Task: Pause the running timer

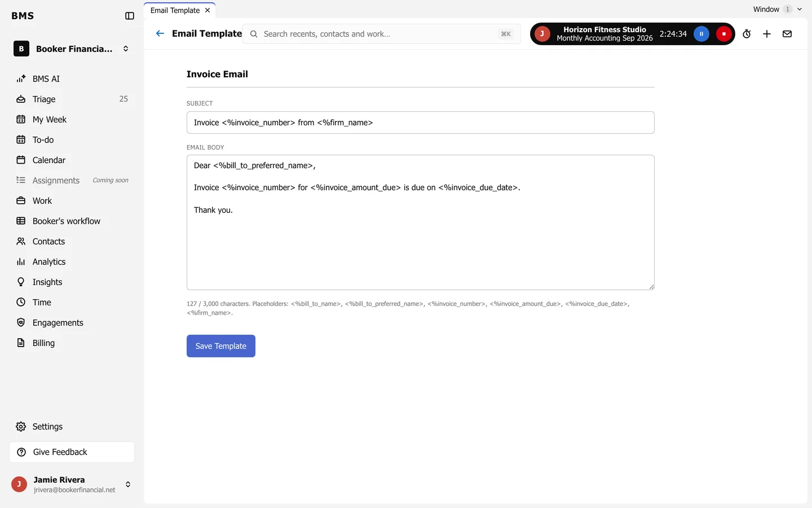Action: 701,34
